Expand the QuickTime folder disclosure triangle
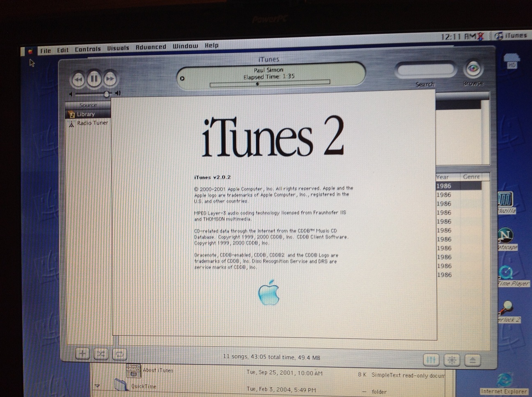This screenshot has height=397, width=532. 97,386
